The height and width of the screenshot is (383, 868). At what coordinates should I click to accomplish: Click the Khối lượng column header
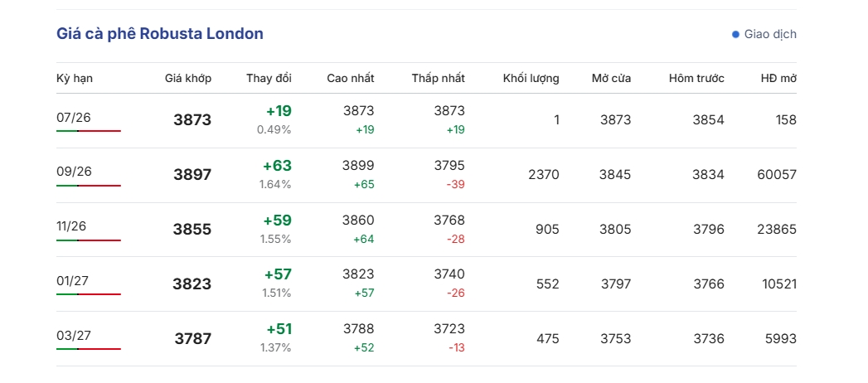pos(531,78)
